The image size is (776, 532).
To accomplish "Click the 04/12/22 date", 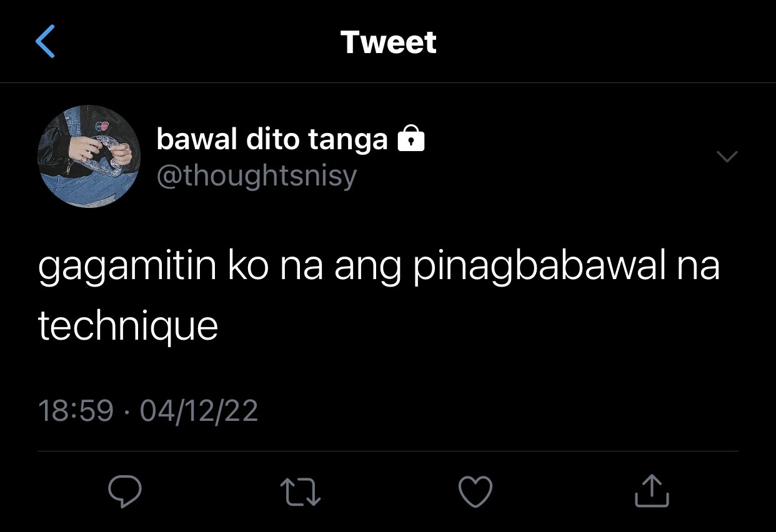I will (x=199, y=411).
